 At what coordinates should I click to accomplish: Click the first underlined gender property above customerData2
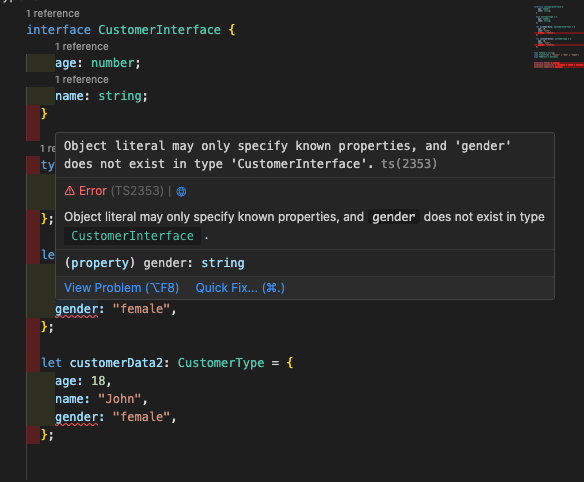(77, 309)
